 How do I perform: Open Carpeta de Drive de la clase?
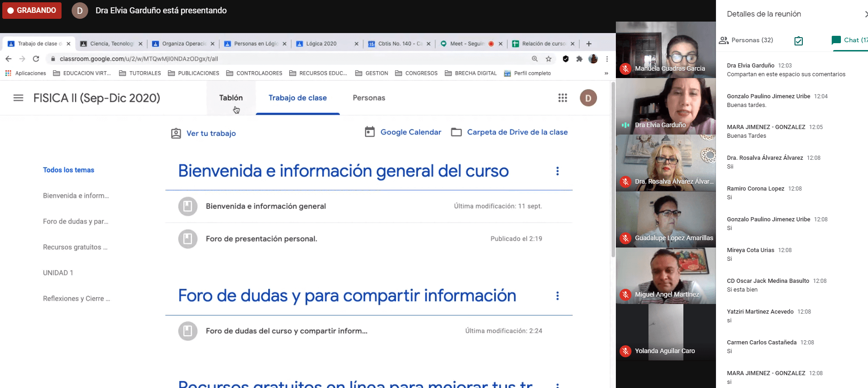pyautogui.click(x=509, y=132)
